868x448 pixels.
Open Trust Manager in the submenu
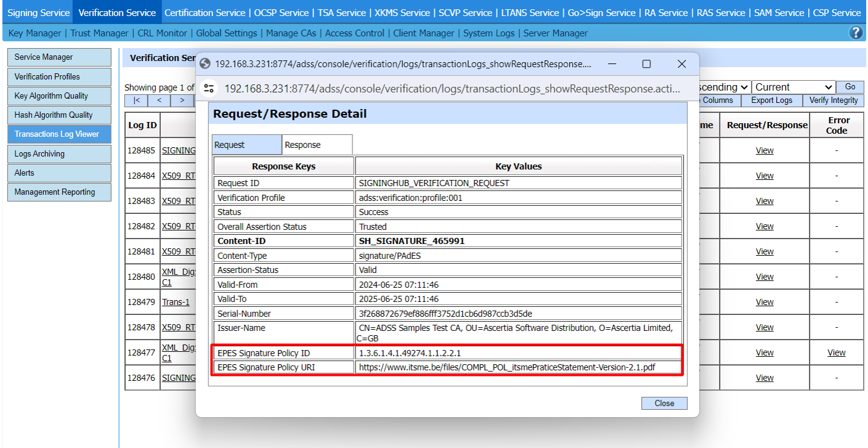(x=99, y=33)
